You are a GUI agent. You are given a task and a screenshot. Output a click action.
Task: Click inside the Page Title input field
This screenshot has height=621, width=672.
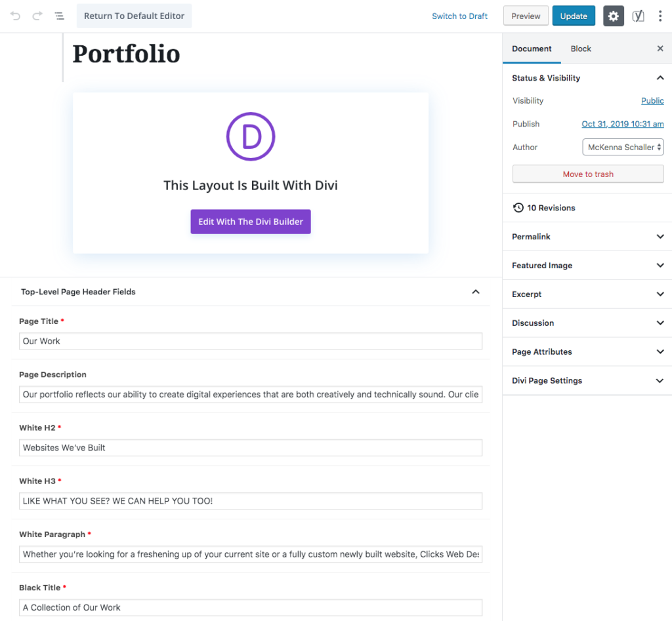(x=249, y=341)
